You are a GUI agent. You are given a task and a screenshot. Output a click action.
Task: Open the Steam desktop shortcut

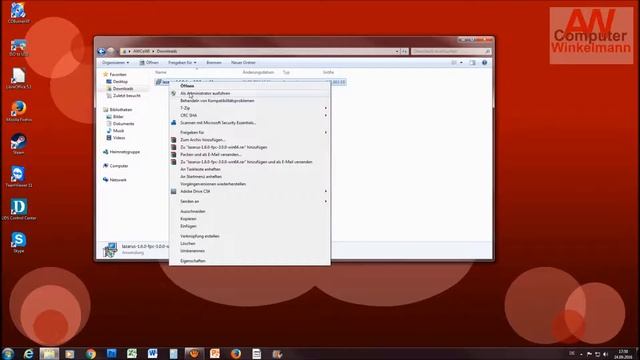coord(18,144)
